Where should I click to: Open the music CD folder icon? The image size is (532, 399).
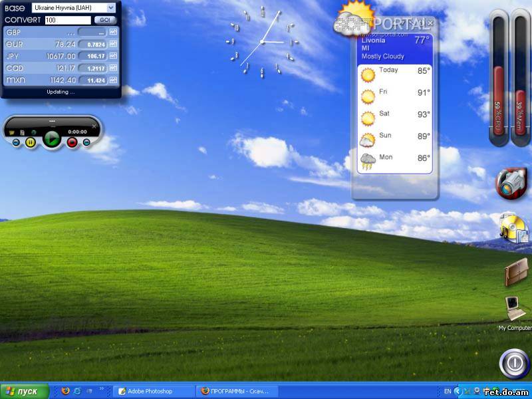point(513,227)
